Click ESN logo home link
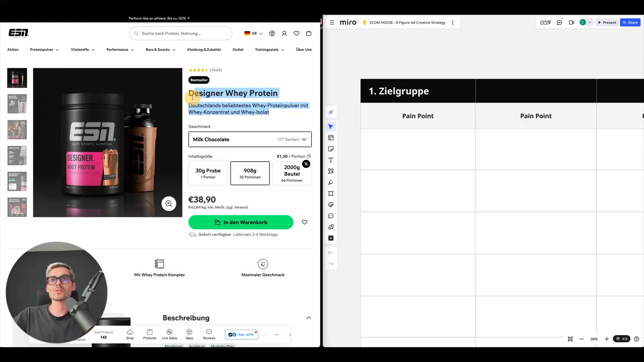This screenshot has height=362, width=644. [x=18, y=33]
